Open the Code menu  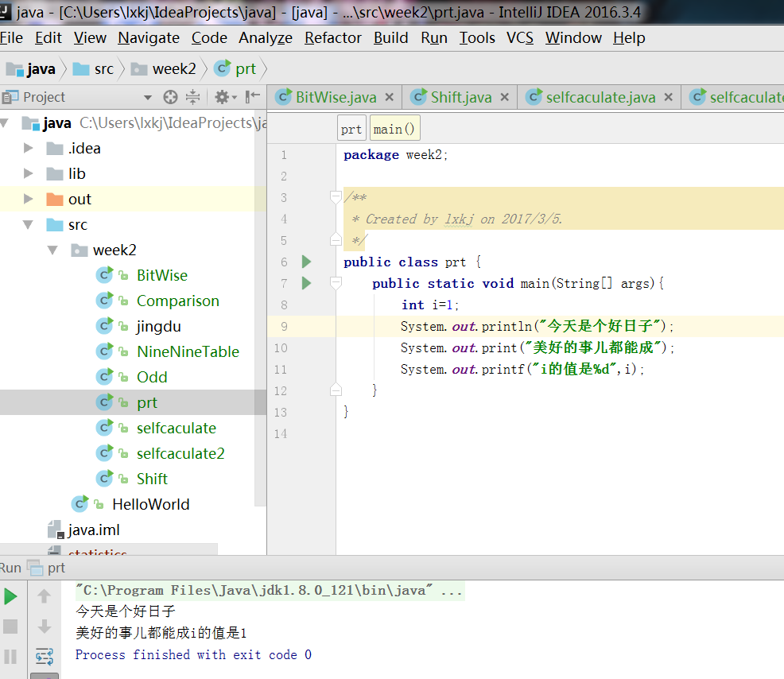click(209, 38)
